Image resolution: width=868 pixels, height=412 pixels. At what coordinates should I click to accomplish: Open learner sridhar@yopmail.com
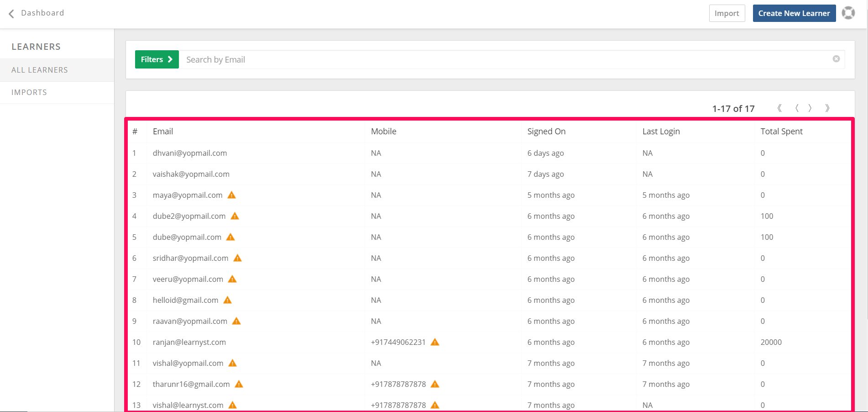191,258
